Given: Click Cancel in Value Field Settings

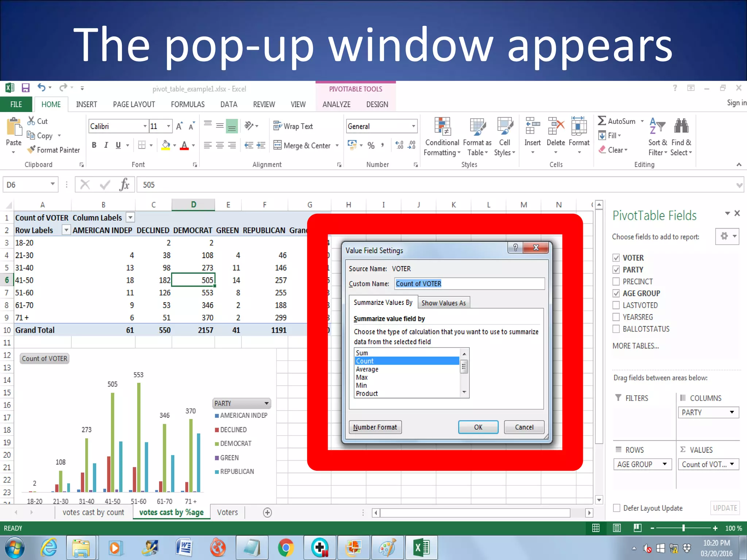Looking at the screenshot, I should pyautogui.click(x=524, y=427).
